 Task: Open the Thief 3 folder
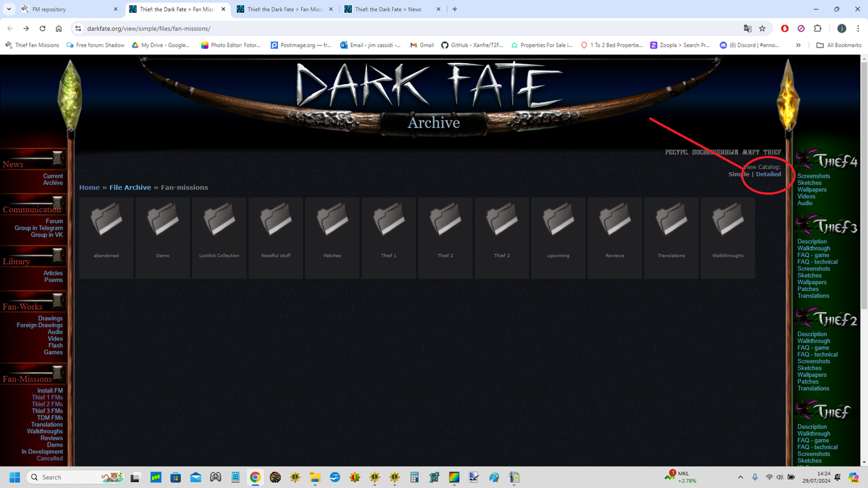point(502,238)
